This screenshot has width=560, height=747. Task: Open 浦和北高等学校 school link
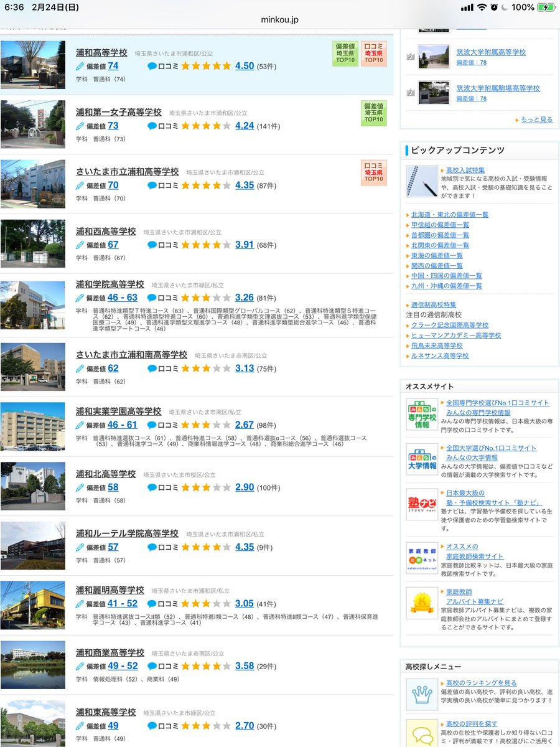point(106,474)
